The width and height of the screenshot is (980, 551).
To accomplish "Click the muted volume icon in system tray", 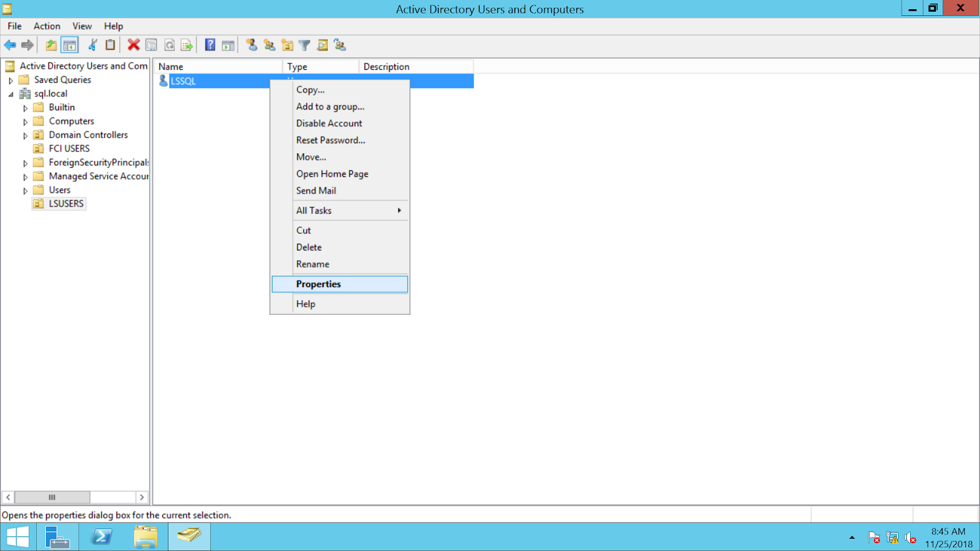I will pyautogui.click(x=909, y=538).
